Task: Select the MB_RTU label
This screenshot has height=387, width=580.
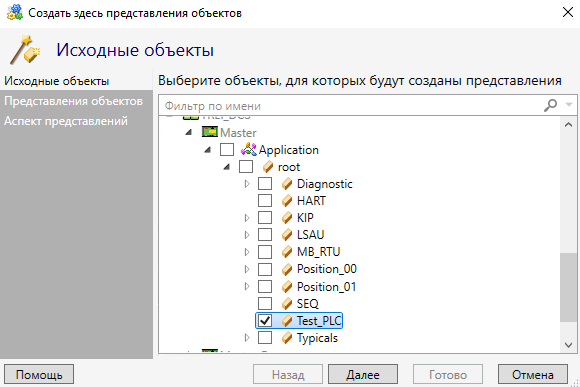Action: tap(318, 252)
